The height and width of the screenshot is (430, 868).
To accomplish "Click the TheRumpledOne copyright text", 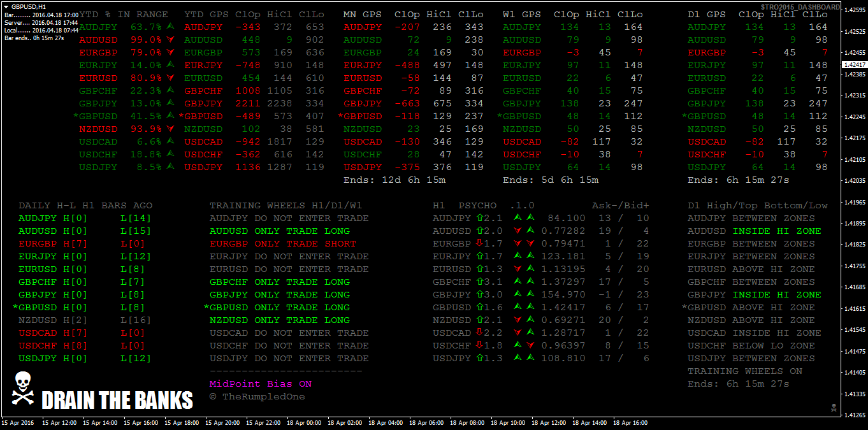I will click(x=257, y=397).
